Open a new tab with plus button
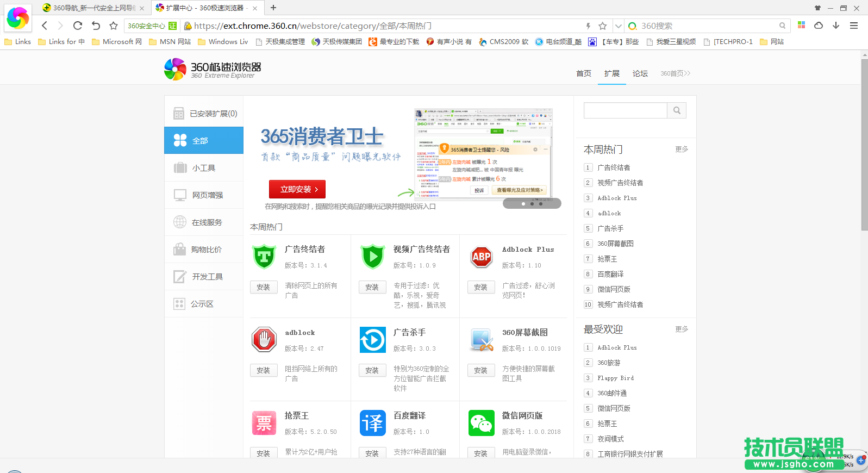868x473 pixels. click(273, 8)
